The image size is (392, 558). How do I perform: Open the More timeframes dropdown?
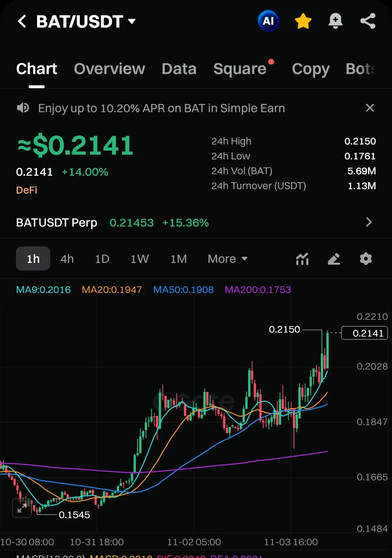tap(228, 259)
